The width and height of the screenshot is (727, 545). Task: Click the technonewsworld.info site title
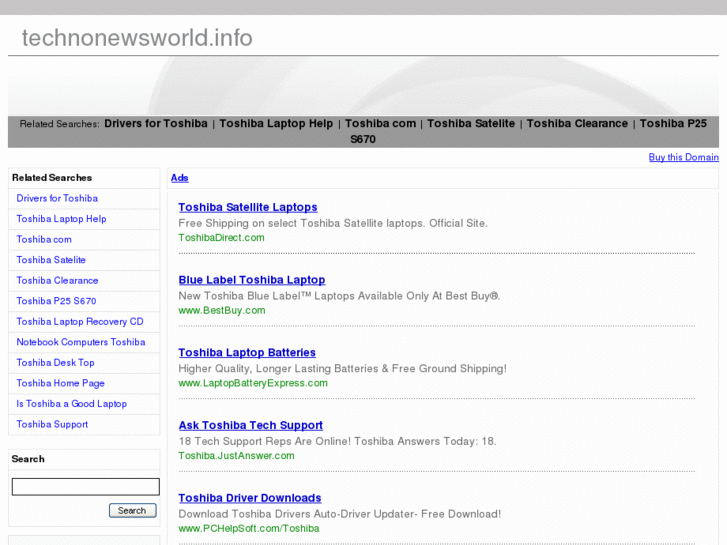tap(137, 38)
